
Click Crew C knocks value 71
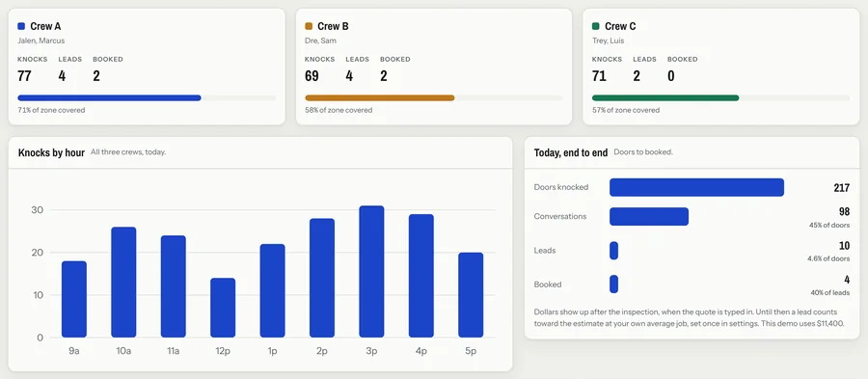[599, 76]
